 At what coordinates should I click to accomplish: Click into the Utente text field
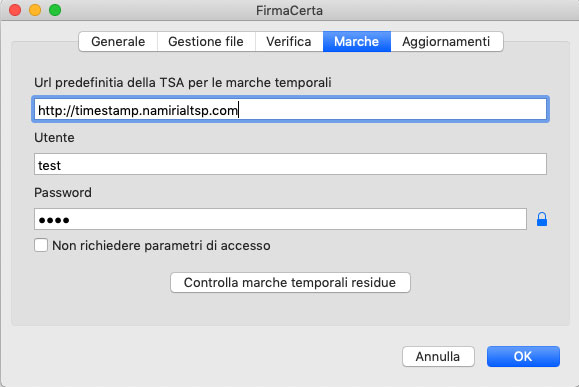click(290, 164)
